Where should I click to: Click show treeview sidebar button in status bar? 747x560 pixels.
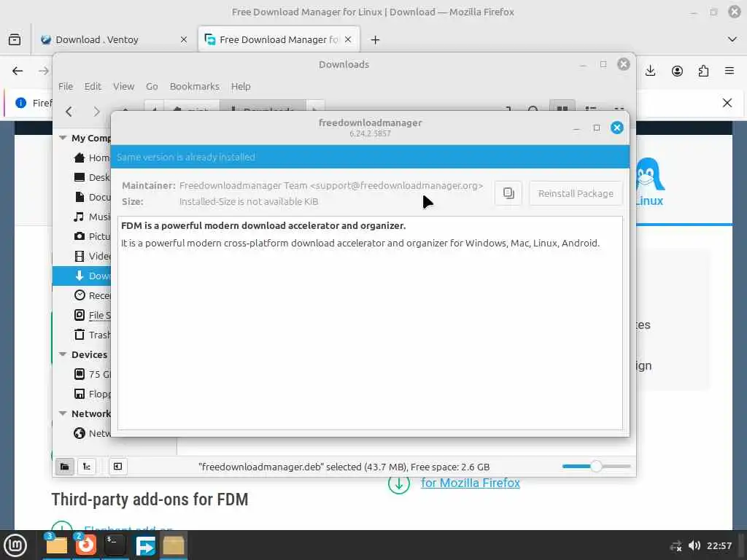pyautogui.click(x=87, y=467)
